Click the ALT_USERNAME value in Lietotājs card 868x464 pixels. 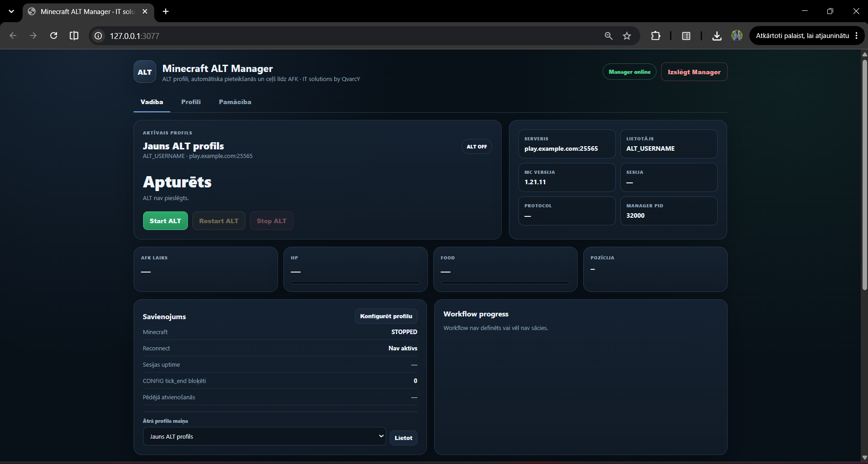coord(650,148)
